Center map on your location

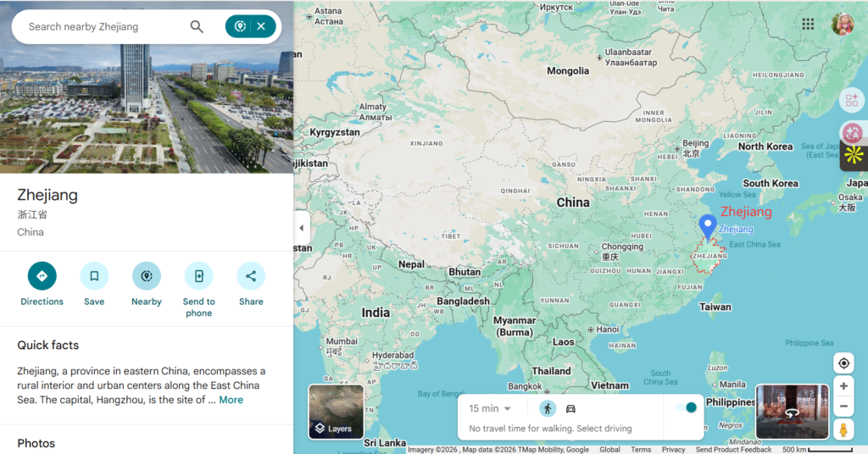coord(843,363)
